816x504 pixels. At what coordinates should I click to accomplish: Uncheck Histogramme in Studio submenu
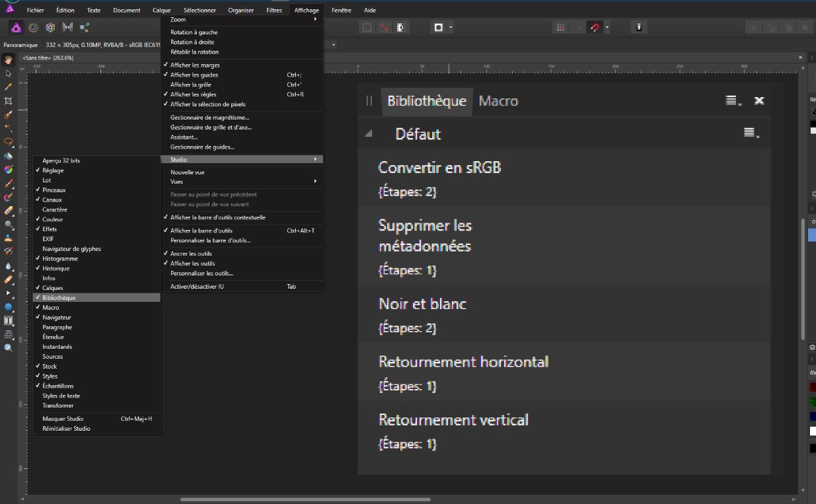(x=97, y=258)
